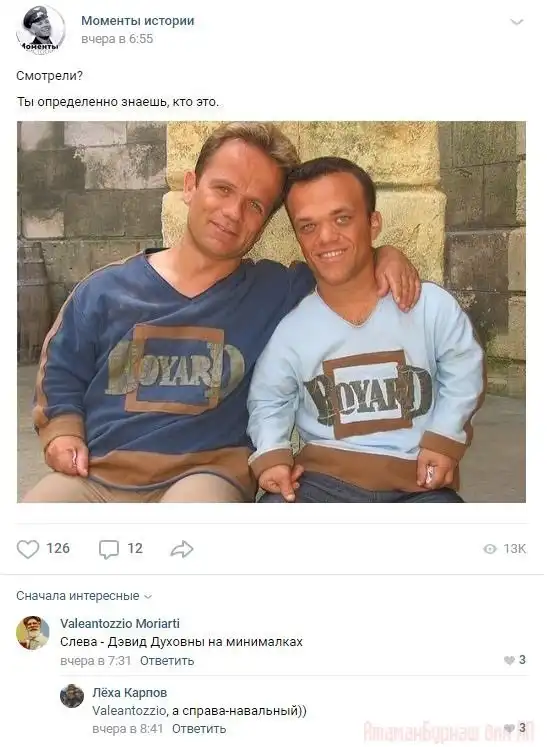
Task: Like the post with the heart icon
Action: coord(28,549)
